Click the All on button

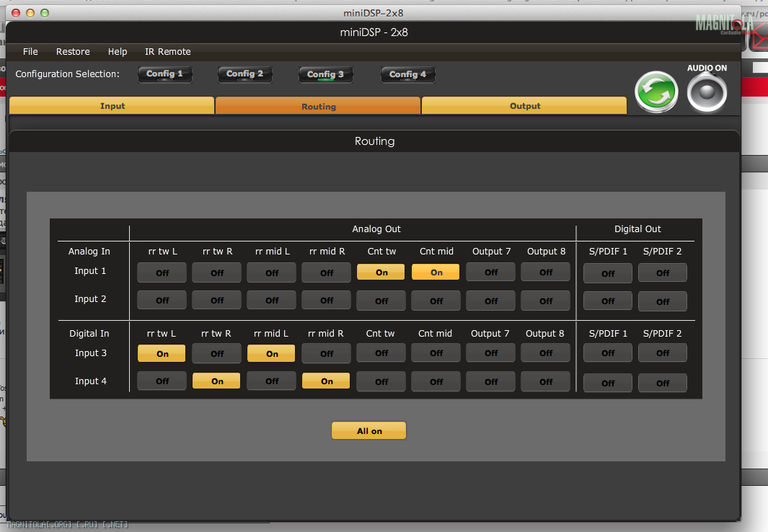[x=368, y=430]
